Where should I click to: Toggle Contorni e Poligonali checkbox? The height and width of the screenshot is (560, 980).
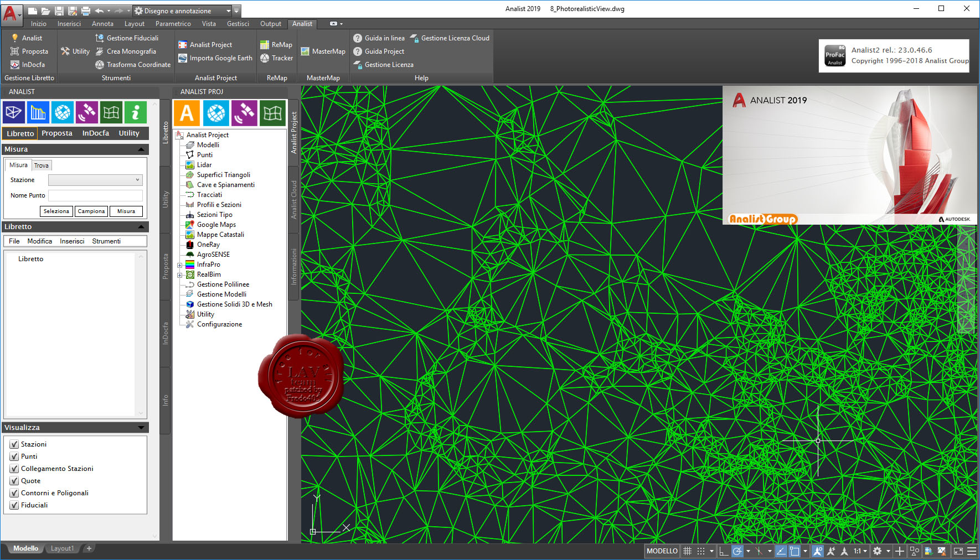[14, 493]
